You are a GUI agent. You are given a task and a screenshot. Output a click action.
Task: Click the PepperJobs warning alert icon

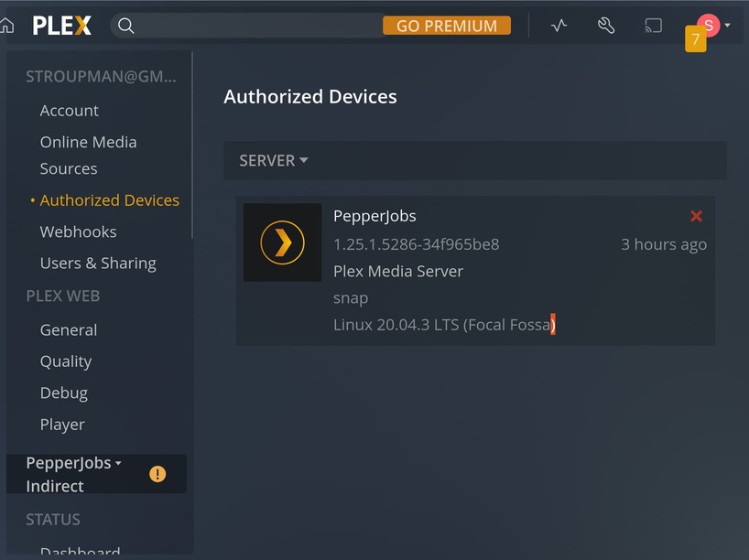[157, 474]
